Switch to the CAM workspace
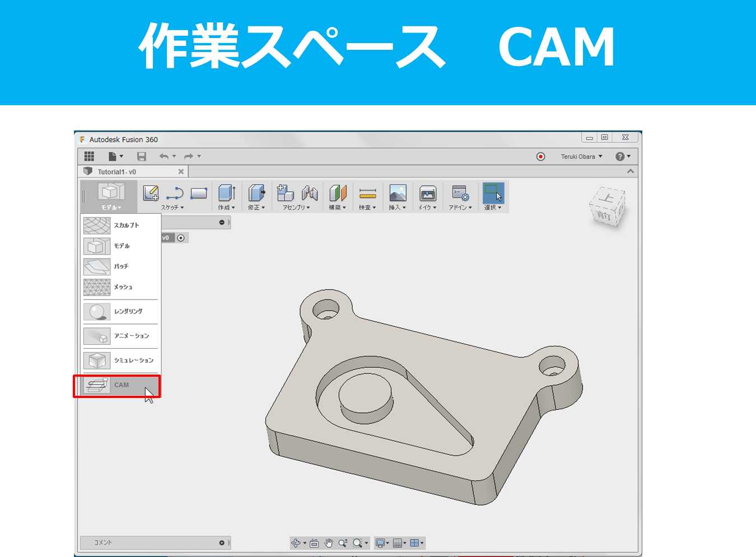Screen dimensions: 756x557 tap(116, 385)
